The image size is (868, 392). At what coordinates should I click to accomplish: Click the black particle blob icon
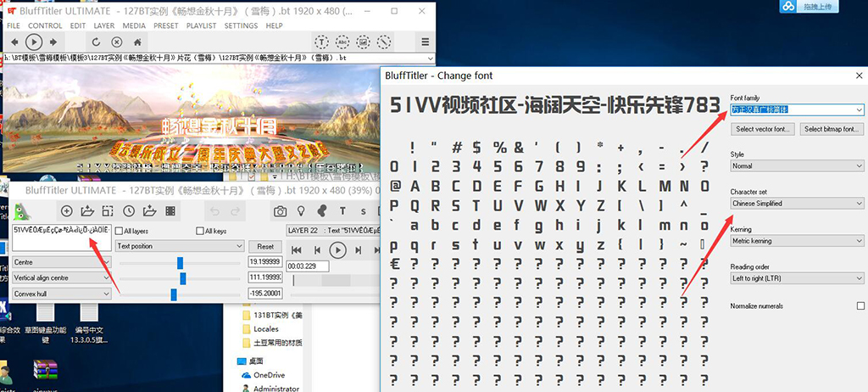(x=321, y=210)
